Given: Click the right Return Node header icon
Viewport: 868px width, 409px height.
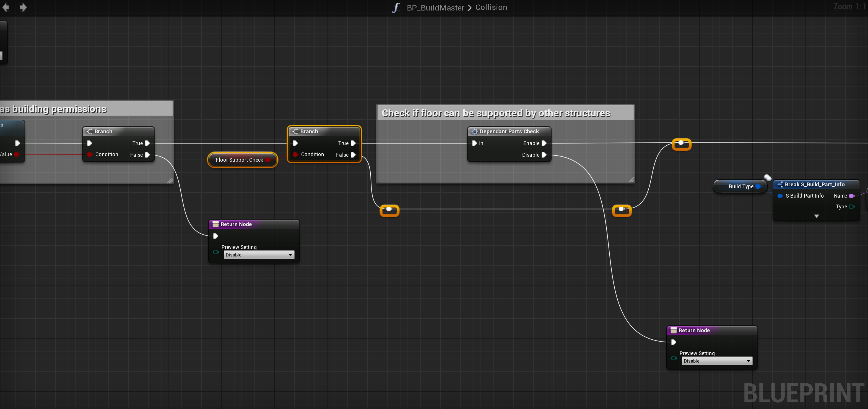Looking at the screenshot, I should [x=673, y=331].
